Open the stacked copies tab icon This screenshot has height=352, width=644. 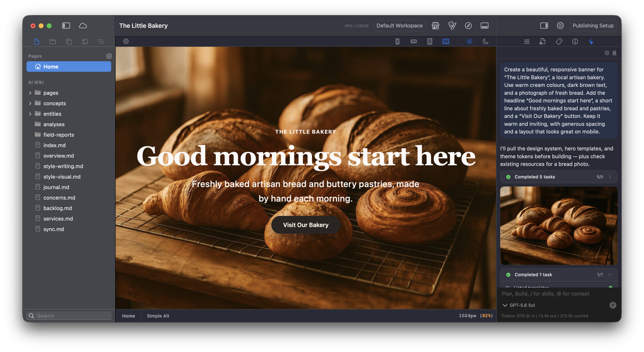[69, 41]
